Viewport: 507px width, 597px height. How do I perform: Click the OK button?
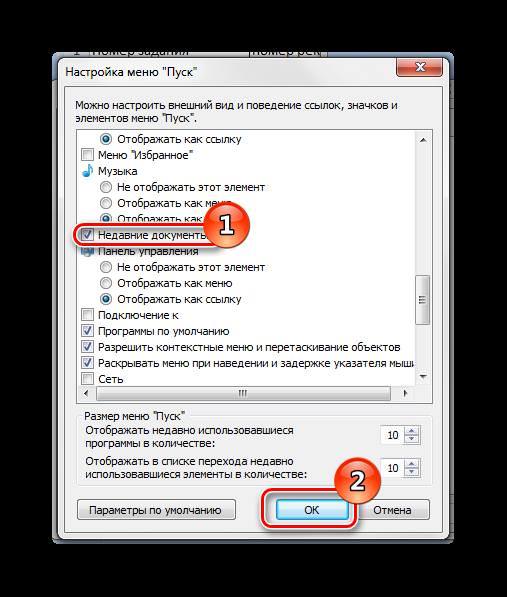[x=312, y=510]
